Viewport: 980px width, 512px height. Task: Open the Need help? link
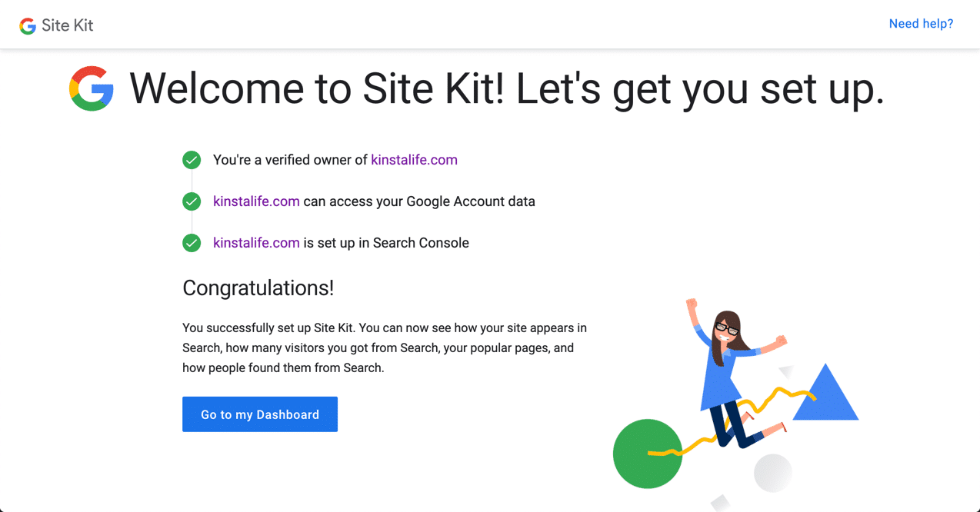pos(921,24)
